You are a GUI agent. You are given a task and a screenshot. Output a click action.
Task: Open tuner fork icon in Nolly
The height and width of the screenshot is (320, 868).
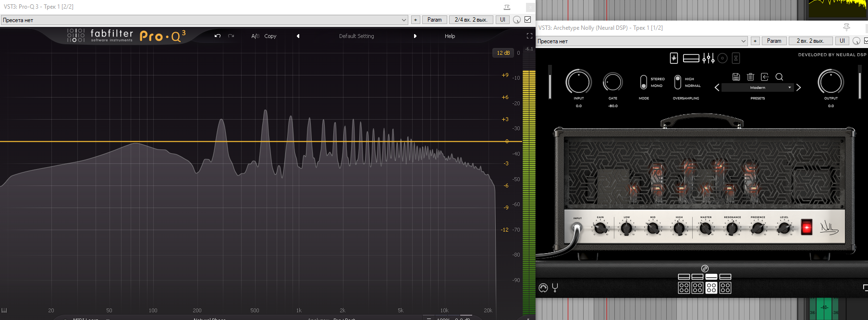click(555, 288)
